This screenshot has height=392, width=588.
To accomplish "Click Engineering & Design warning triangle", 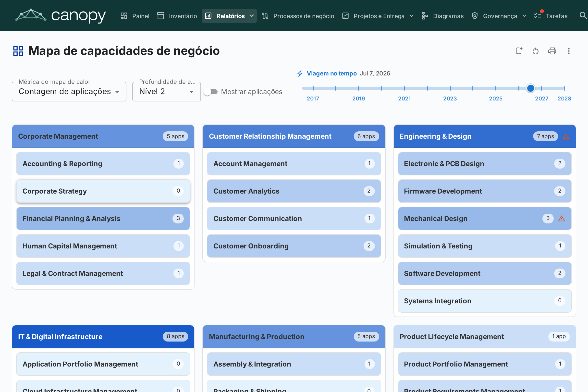I will [x=566, y=136].
